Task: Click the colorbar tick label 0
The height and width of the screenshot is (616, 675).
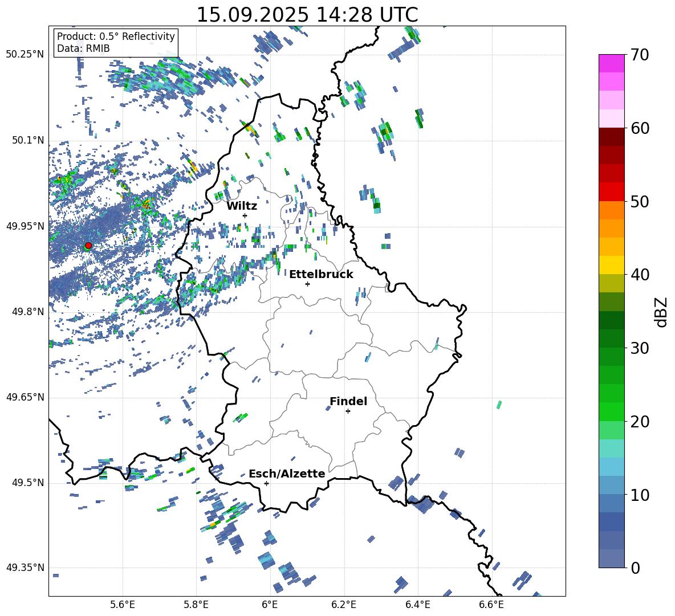Action: tap(635, 568)
